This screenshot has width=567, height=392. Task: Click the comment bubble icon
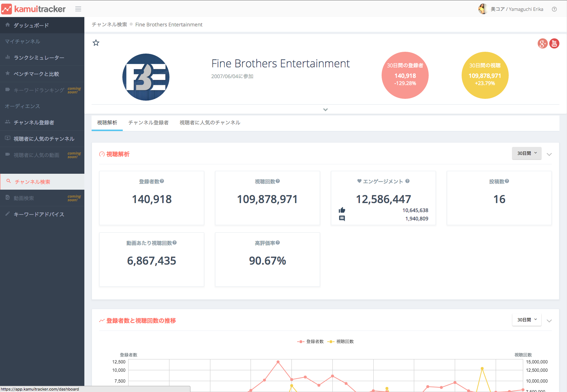tap(342, 218)
